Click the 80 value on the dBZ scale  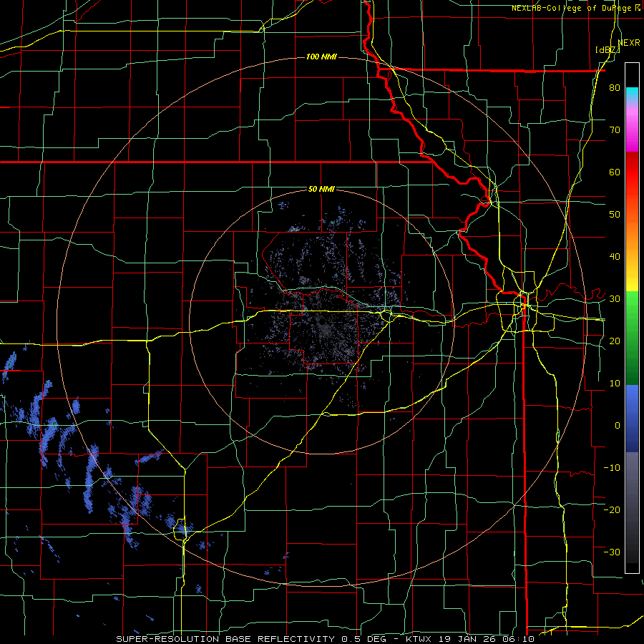(x=615, y=88)
